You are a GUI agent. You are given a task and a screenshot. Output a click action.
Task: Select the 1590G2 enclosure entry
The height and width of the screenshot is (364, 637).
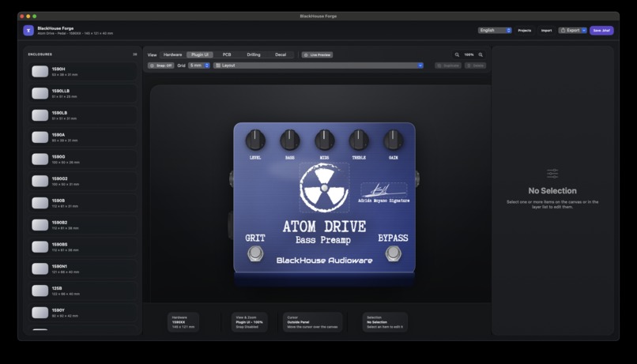coord(82,181)
